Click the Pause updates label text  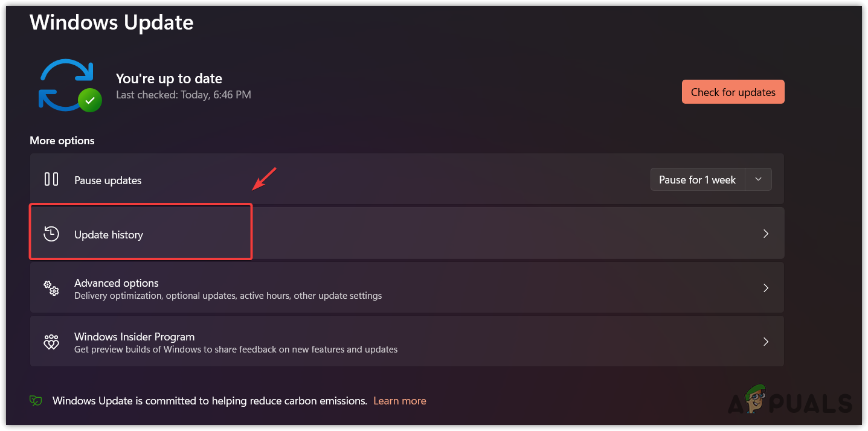[x=108, y=180]
